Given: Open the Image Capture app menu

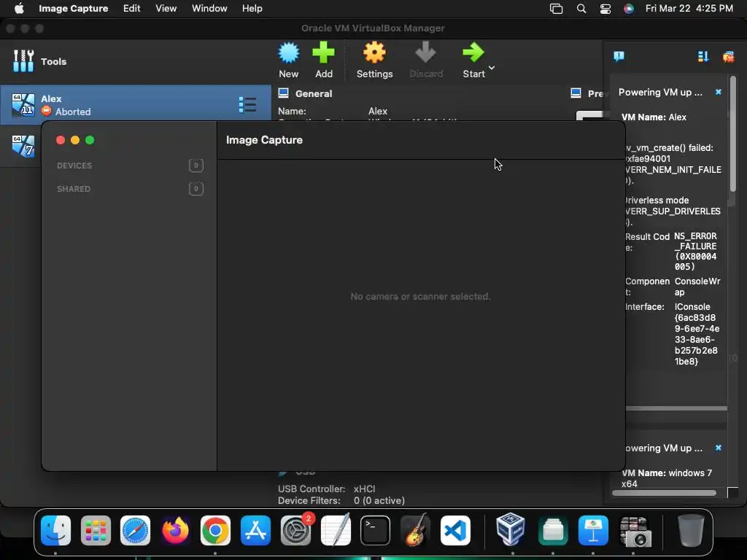Looking at the screenshot, I should tap(74, 8).
